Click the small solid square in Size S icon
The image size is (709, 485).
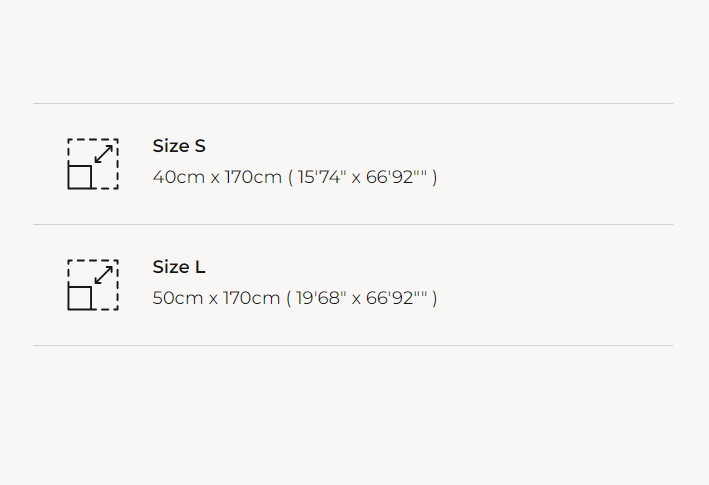pyautogui.click(x=80, y=177)
